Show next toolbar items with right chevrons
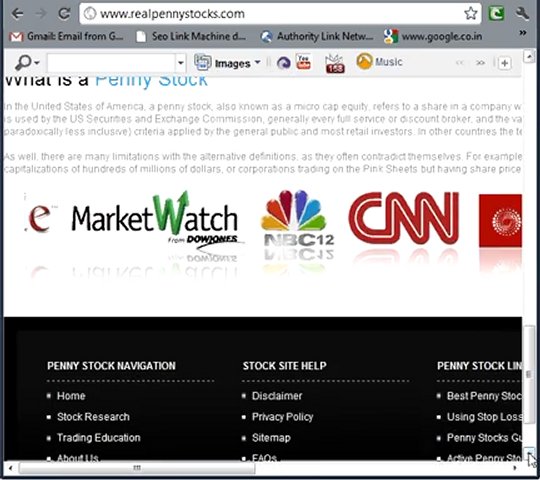540x480 pixels. [x=480, y=63]
